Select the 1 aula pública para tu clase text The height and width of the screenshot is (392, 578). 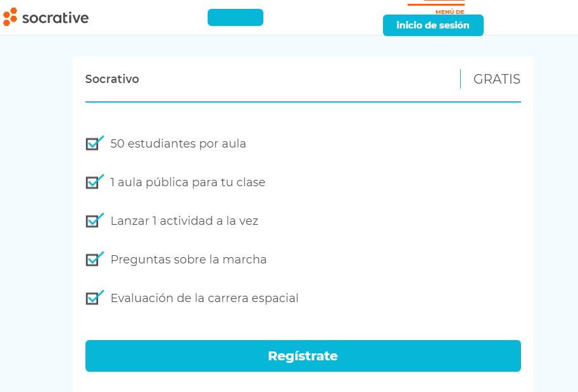point(188,182)
